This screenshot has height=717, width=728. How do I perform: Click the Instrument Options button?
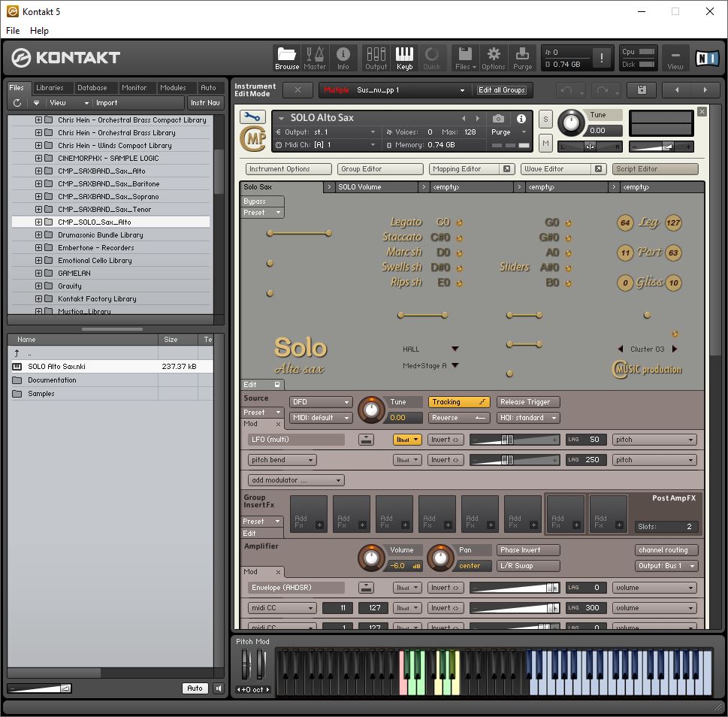[288, 169]
